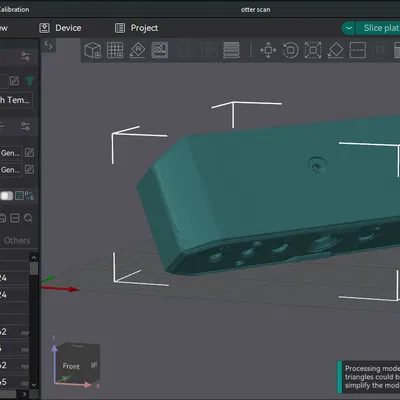Viewport: 400px width, 400px height.
Task: Edit the second filament Gen preset
Action: coord(29,169)
